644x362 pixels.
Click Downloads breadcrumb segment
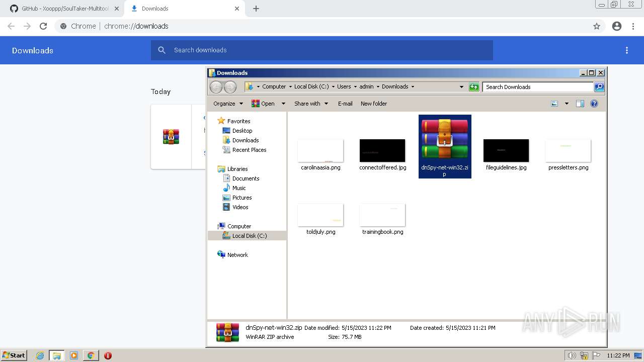(395, 86)
